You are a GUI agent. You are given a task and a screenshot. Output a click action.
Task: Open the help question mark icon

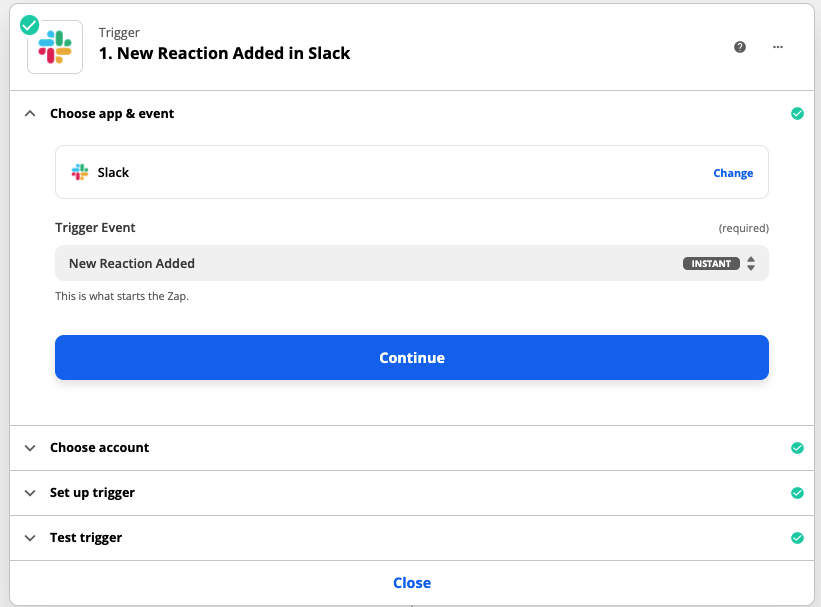740,47
